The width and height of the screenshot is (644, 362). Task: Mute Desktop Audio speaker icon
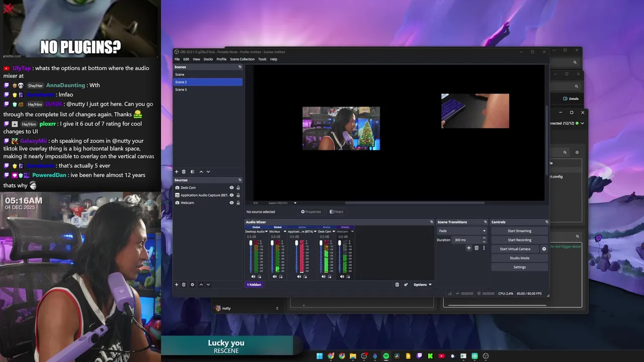tap(253, 277)
